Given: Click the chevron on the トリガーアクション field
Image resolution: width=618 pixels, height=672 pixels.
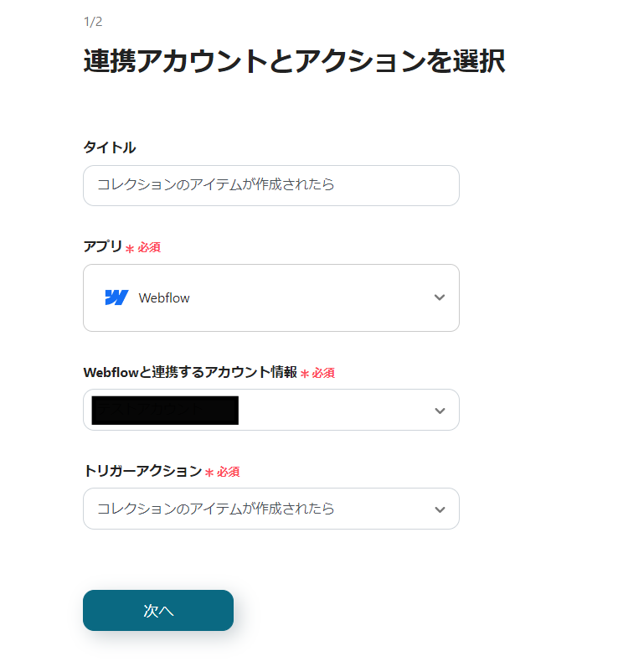Looking at the screenshot, I should (x=439, y=509).
